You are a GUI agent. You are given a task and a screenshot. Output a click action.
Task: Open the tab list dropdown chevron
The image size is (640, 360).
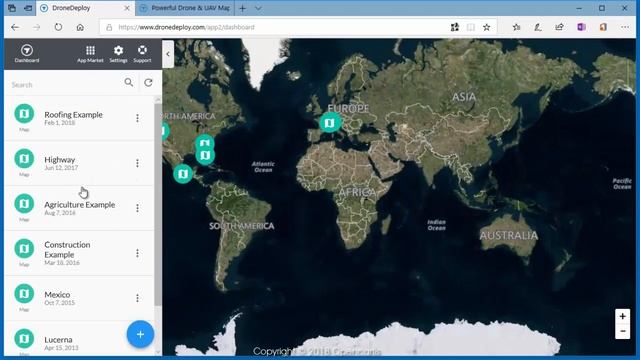[x=258, y=8]
